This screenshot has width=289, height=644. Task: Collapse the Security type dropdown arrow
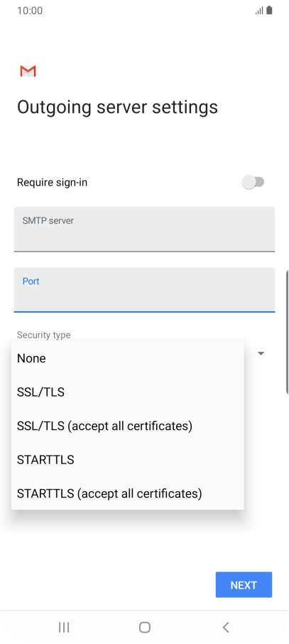[261, 353]
